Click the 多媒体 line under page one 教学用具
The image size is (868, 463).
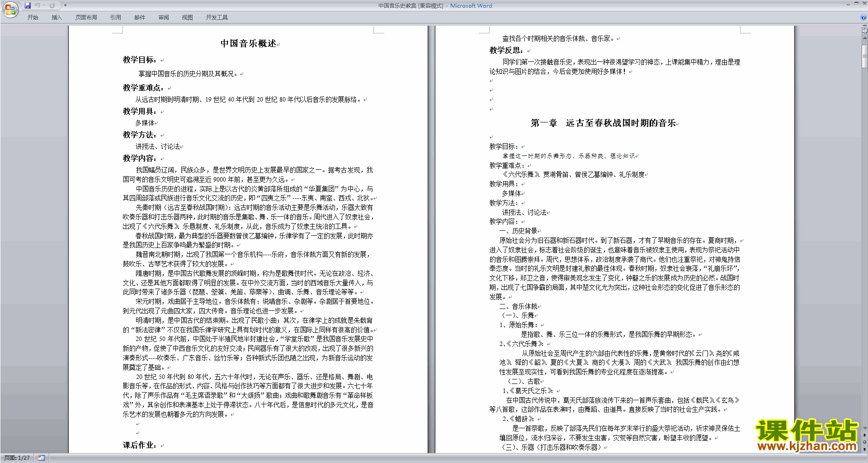point(145,123)
